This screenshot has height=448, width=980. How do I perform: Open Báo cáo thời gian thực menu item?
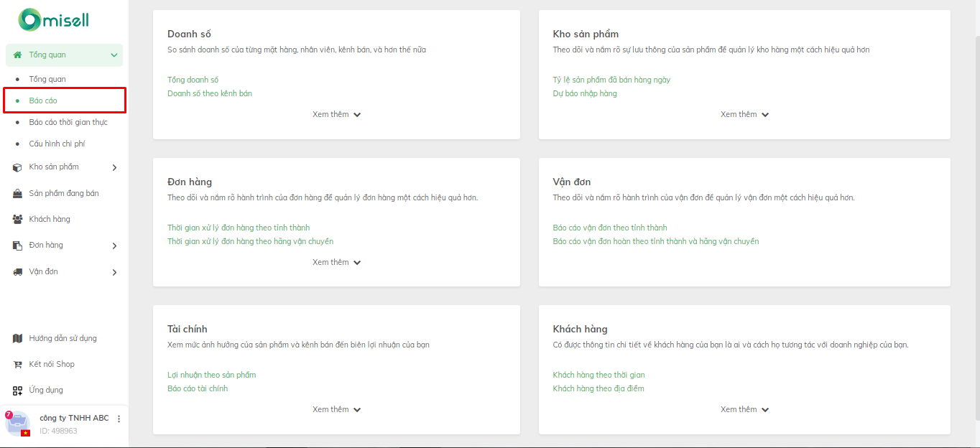68,122
